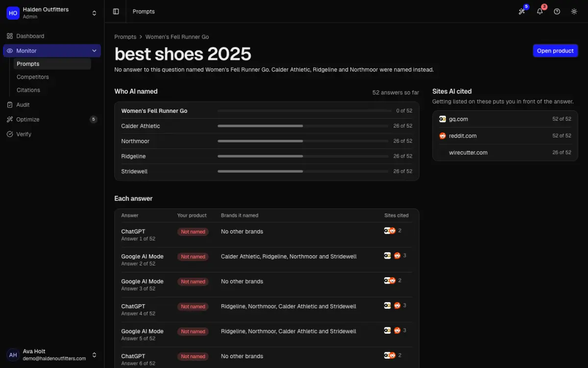Viewport: 588px width, 368px height.
Task: Click the Optimize badge showing 5
Action: tap(94, 119)
